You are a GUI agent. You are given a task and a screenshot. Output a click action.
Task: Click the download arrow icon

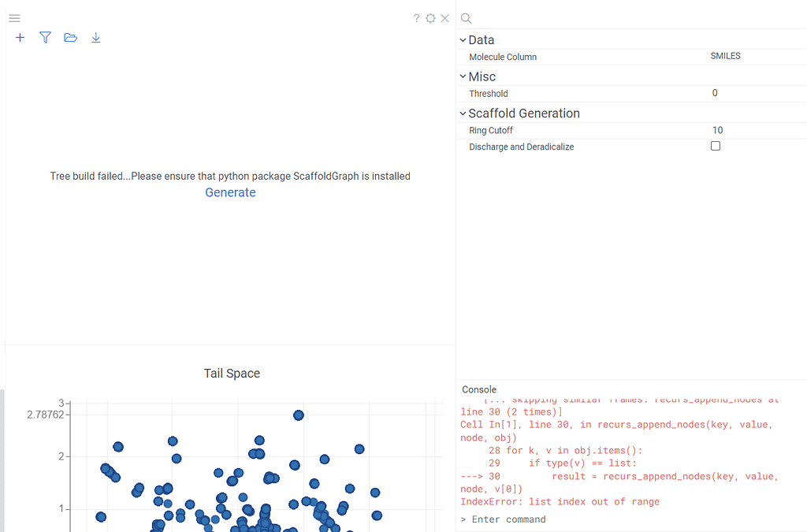[95, 38]
